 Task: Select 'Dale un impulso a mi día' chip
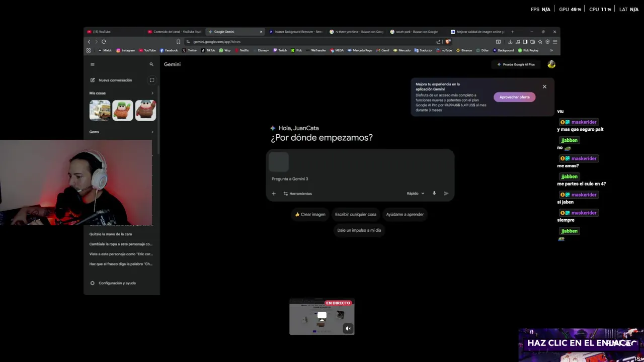click(359, 230)
